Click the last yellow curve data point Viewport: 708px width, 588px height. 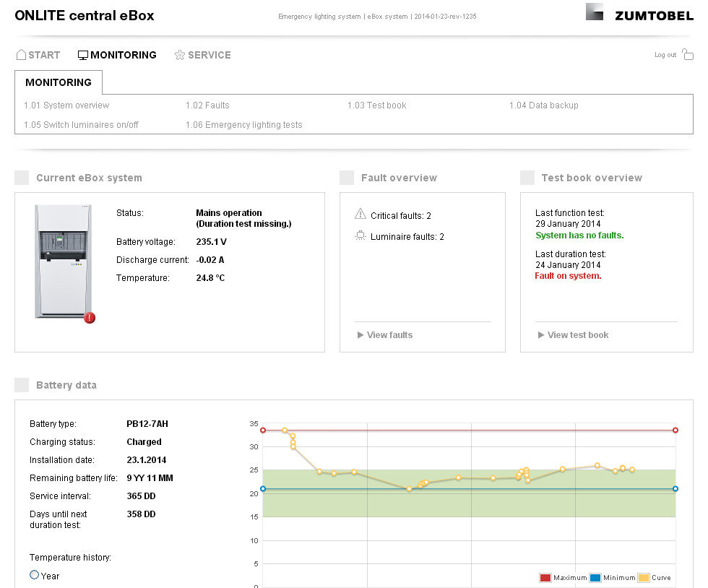632,470
